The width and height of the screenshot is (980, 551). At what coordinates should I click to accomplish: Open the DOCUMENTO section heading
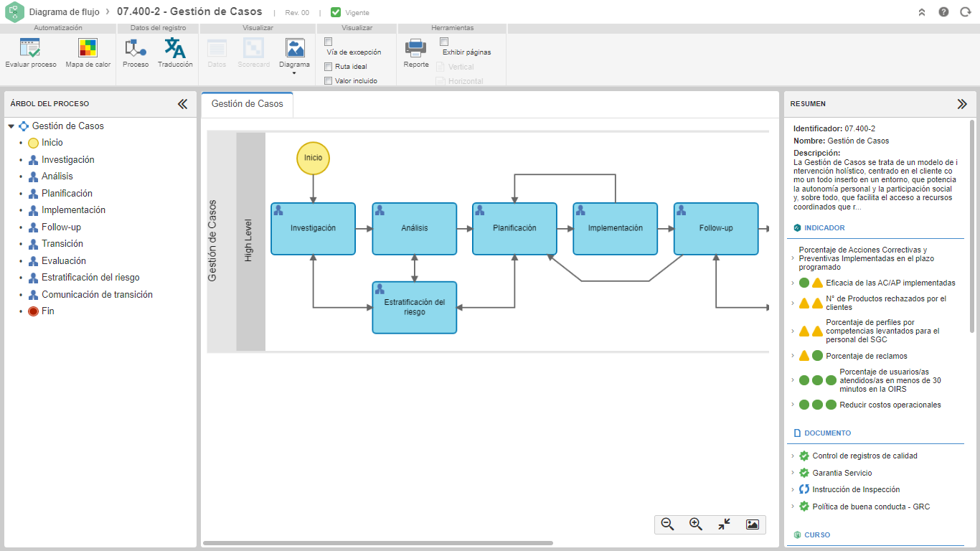click(827, 433)
